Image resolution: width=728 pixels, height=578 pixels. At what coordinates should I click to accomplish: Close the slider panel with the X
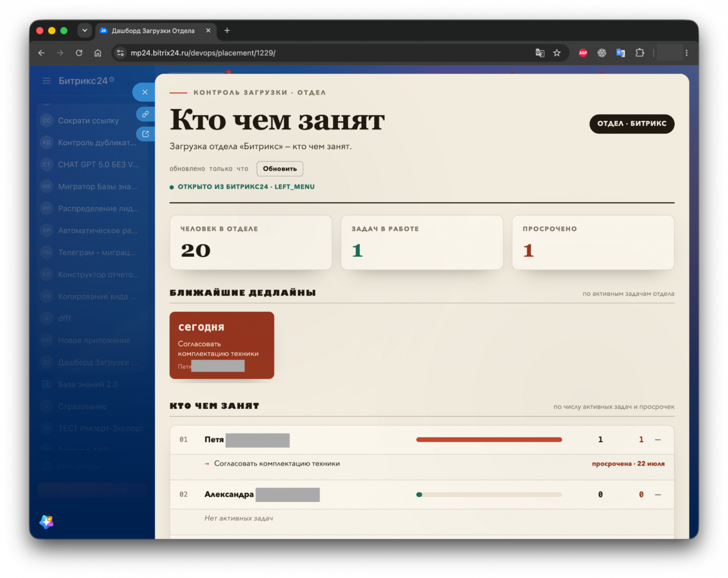(x=145, y=92)
